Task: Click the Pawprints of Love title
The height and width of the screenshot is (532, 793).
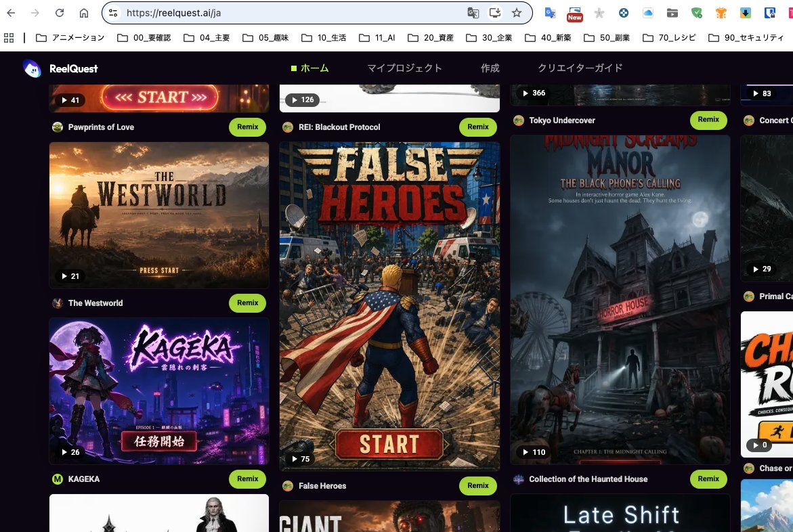Action: (x=101, y=127)
